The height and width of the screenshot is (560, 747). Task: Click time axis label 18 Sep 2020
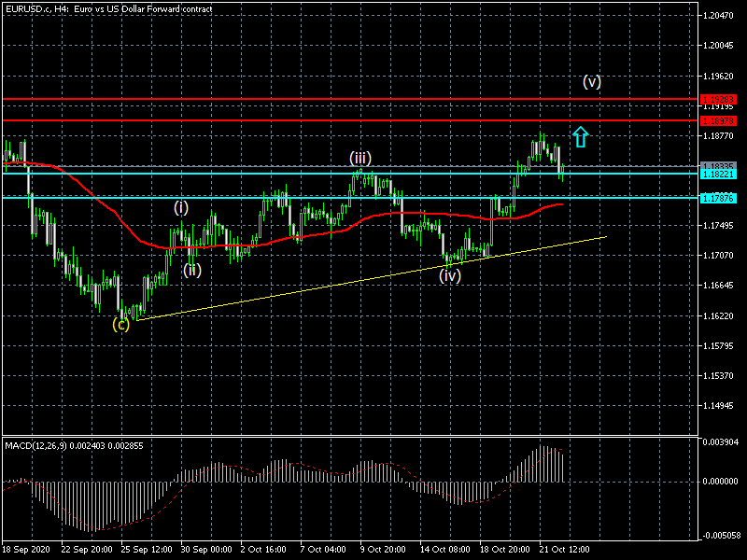[26, 549]
